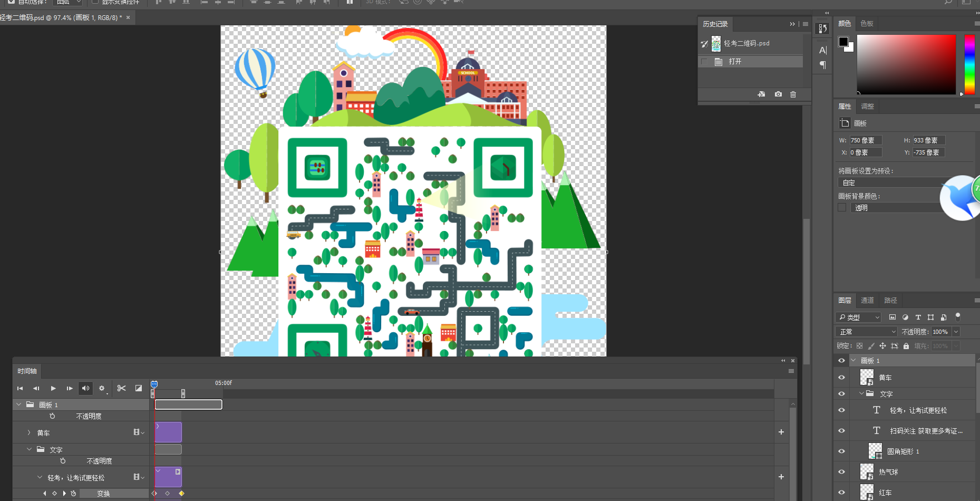Open layer blend mode 正常 dropdown
Screen dimensions: 980x501
(x=866, y=332)
